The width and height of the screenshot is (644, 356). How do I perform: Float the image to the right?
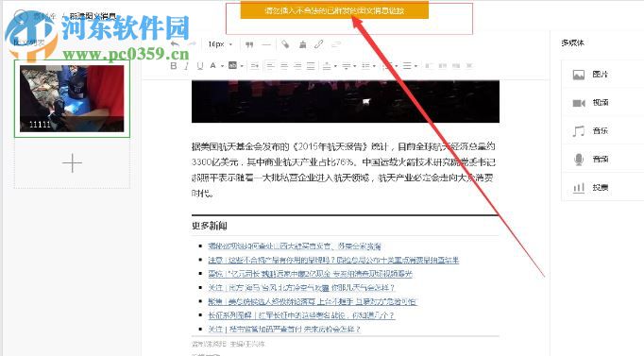[x=456, y=66]
